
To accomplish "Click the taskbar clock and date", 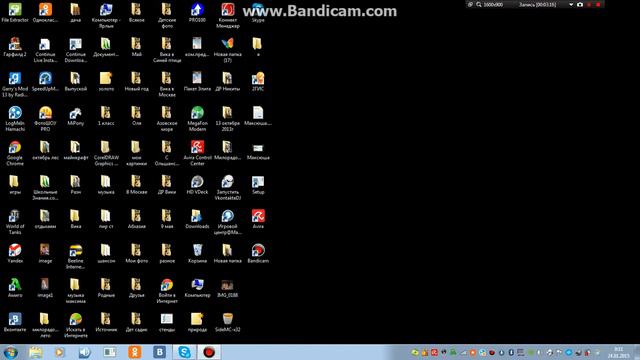I will (618, 353).
